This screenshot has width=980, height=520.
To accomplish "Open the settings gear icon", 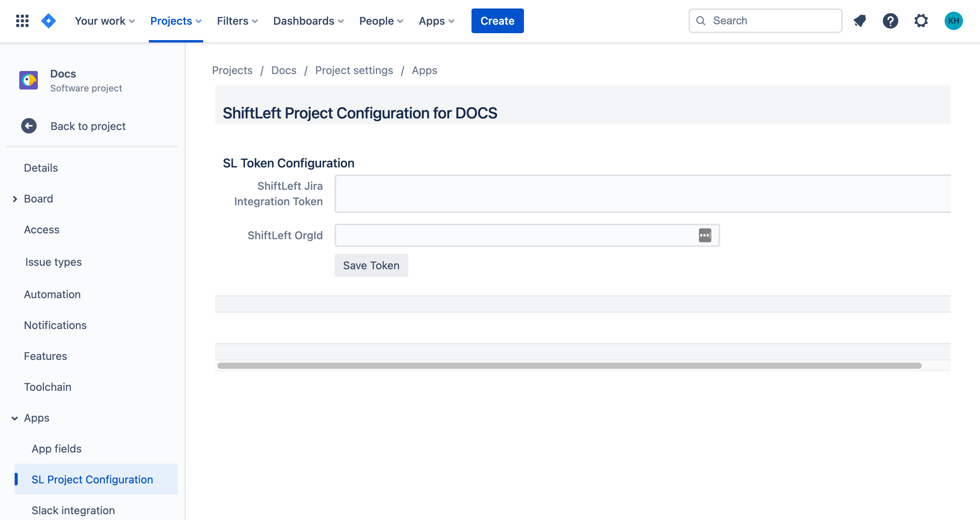I will 921,21.
